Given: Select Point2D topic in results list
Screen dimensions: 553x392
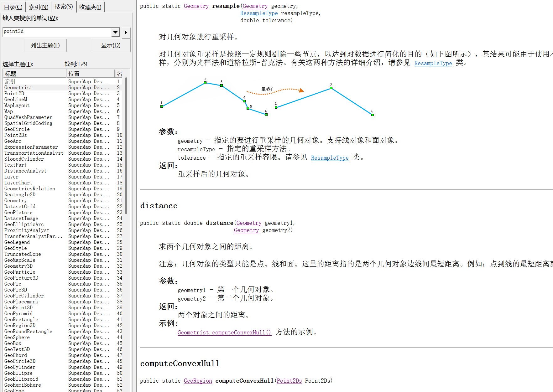Looking at the screenshot, I should 14,93.
